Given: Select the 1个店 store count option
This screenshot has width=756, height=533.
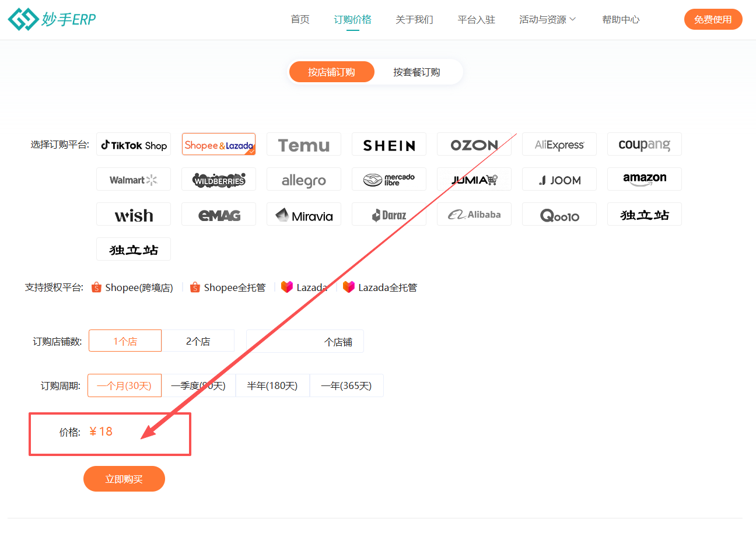Looking at the screenshot, I should pyautogui.click(x=125, y=341).
